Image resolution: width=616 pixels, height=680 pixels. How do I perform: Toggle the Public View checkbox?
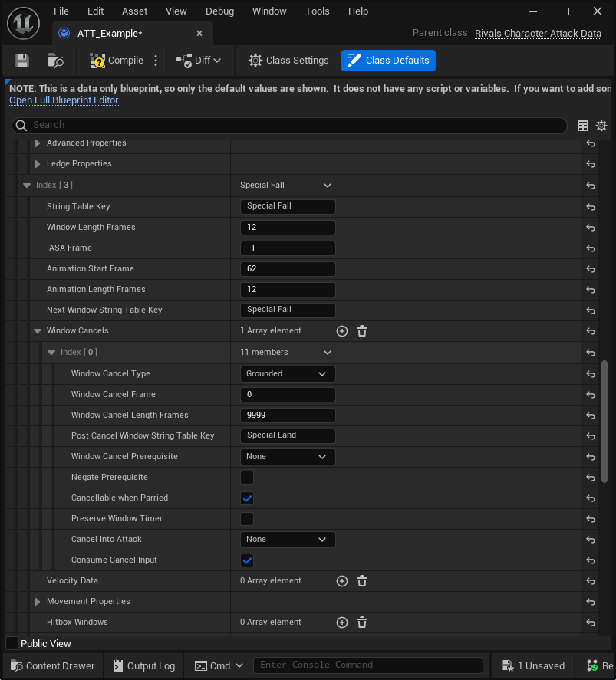[12, 643]
